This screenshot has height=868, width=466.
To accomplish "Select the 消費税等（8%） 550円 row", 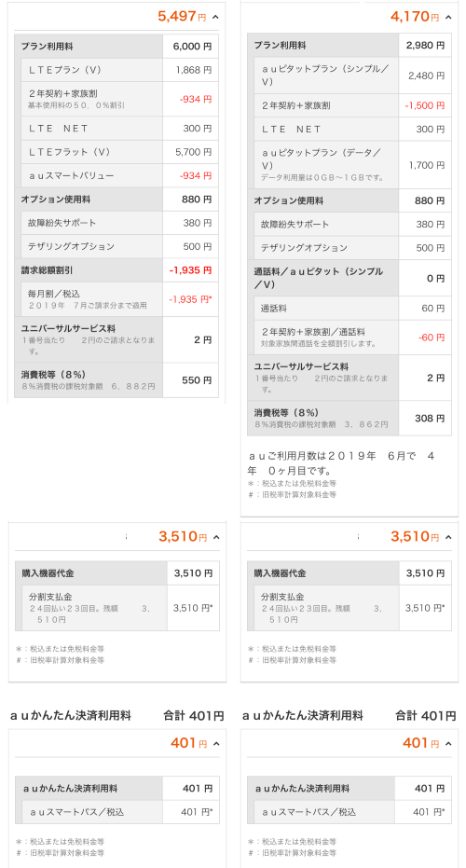I will coord(116,380).
